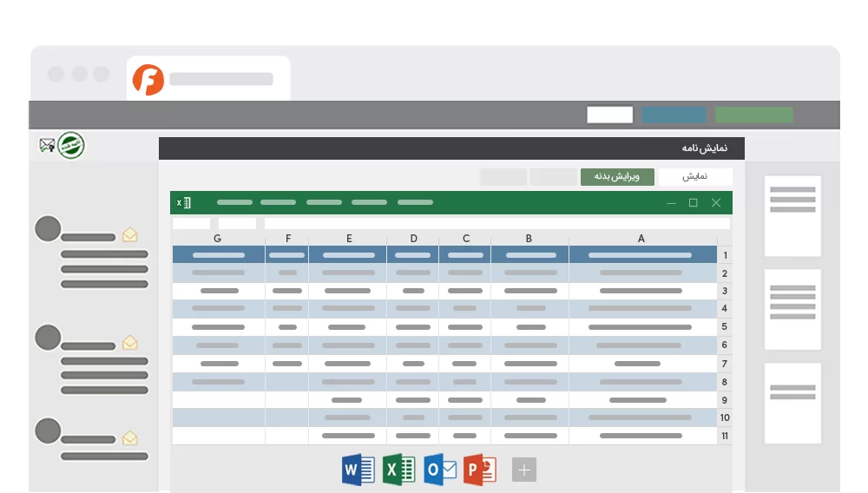Select column G header

pyautogui.click(x=218, y=239)
